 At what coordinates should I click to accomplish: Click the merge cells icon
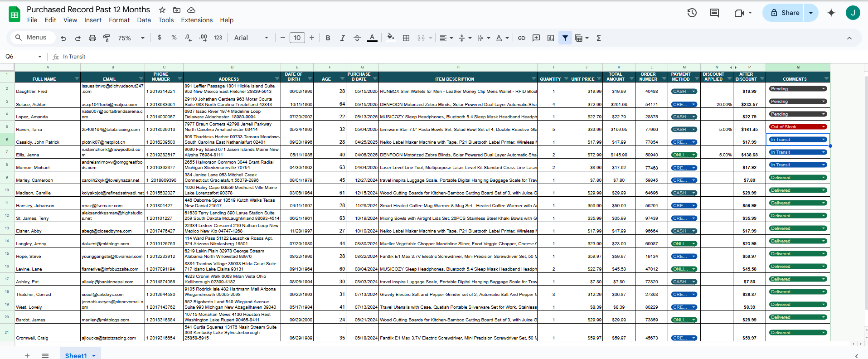[421, 38]
